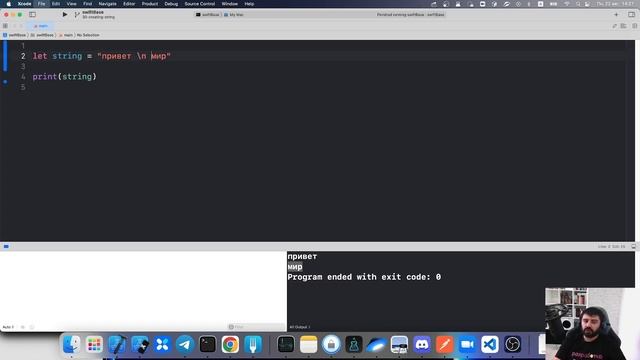Click the blue breakpoint marker in gutter
Viewport: 640px width, 360px height.
pyautogui.click(x=5, y=82)
